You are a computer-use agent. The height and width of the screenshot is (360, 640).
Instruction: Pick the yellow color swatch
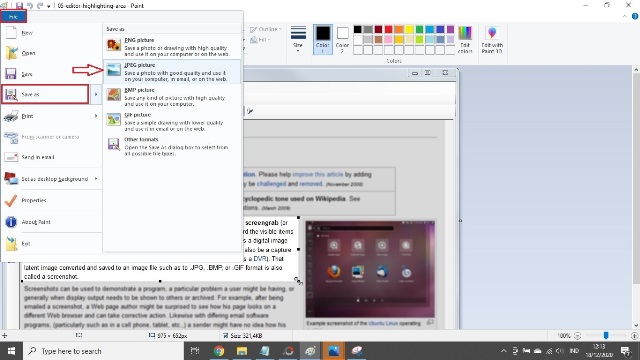point(409,29)
